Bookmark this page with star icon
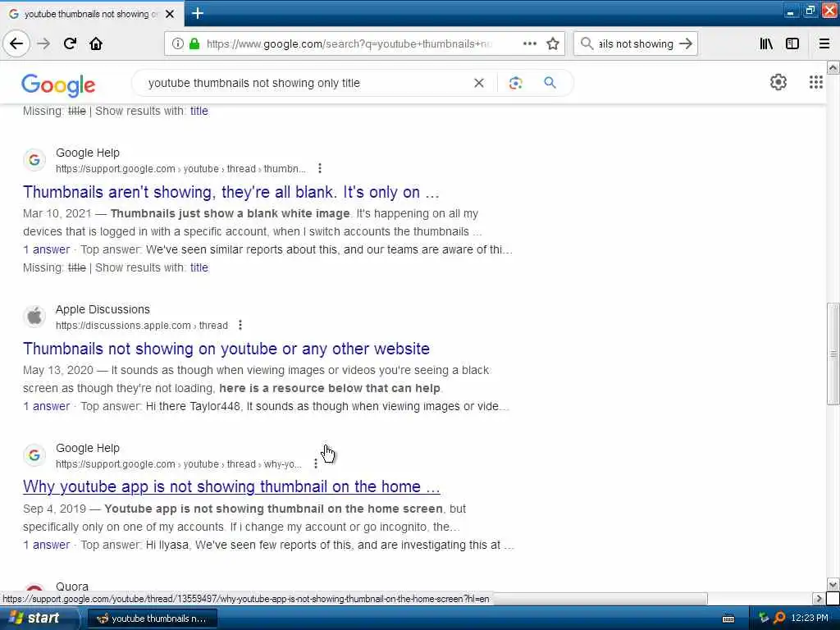The image size is (840, 630). 553,43
